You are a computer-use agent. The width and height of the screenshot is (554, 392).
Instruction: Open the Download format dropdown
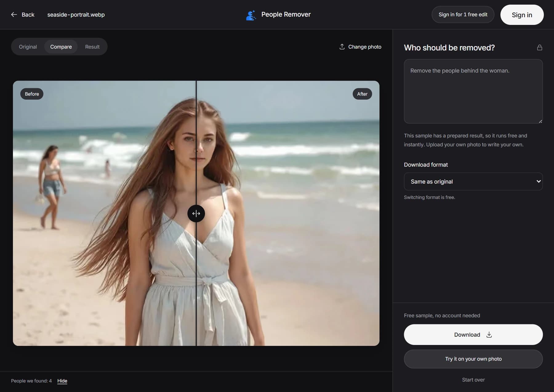[x=473, y=181]
